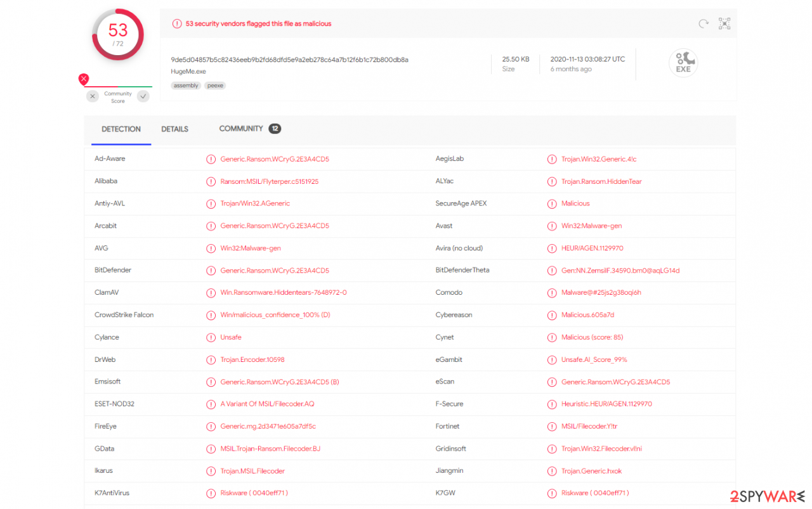Click the Cybereason vendor name
This screenshot has width=812, height=509.
click(454, 315)
